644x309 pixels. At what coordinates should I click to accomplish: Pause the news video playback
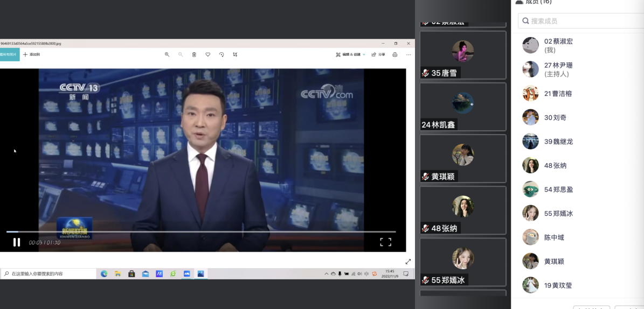click(x=17, y=242)
